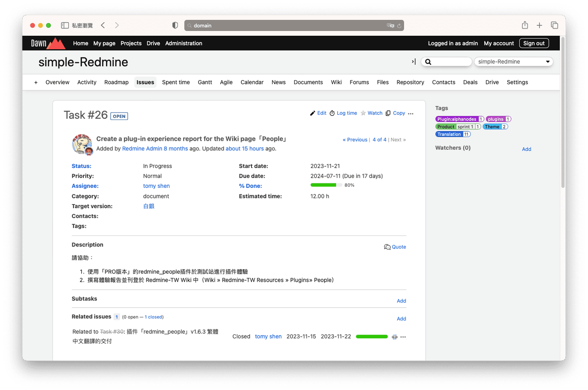Click the unlink icon on the related issue row
The width and height of the screenshot is (588, 390).
coord(394,337)
